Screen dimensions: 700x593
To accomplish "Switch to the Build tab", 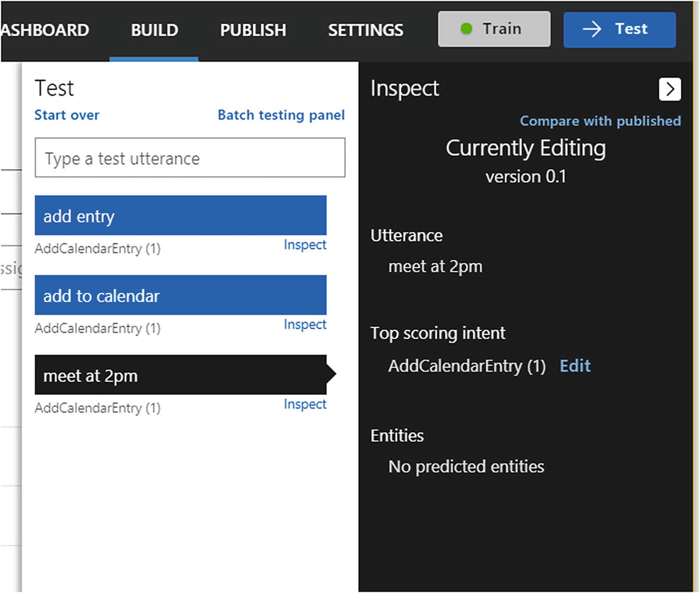I will click(155, 30).
